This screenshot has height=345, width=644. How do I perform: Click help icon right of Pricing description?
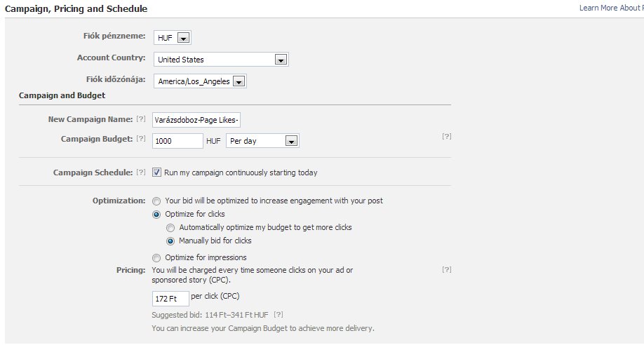pos(446,269)
